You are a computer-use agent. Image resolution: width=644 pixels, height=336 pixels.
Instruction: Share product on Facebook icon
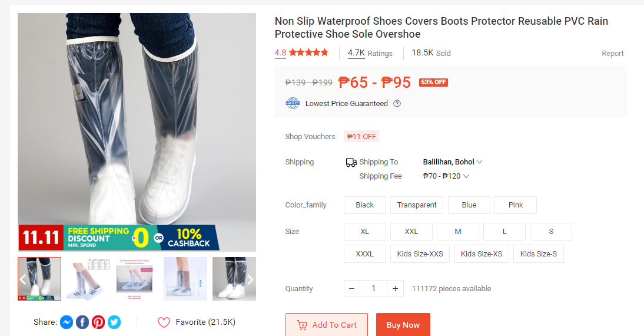pos(82,322)
